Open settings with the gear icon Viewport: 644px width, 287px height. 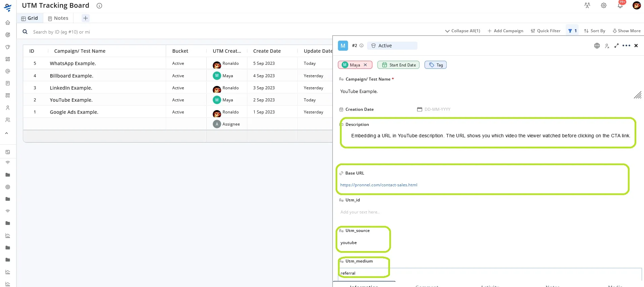pos(604,5)
